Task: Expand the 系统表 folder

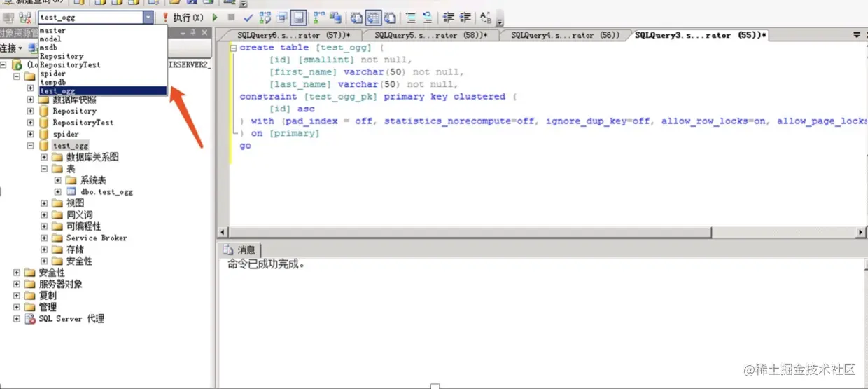Action: (x=58, y=180)
